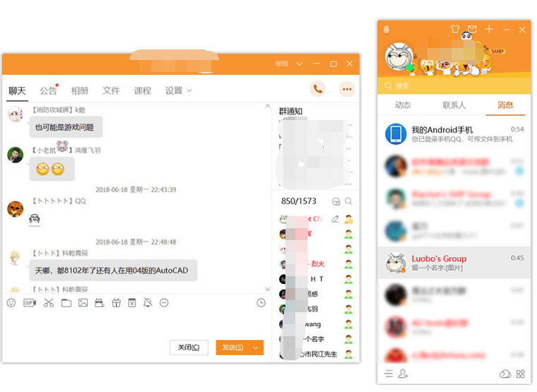
Task: Click the sticker under 【卜卜卜卜卜】QQ
Action: pos(34,219)
